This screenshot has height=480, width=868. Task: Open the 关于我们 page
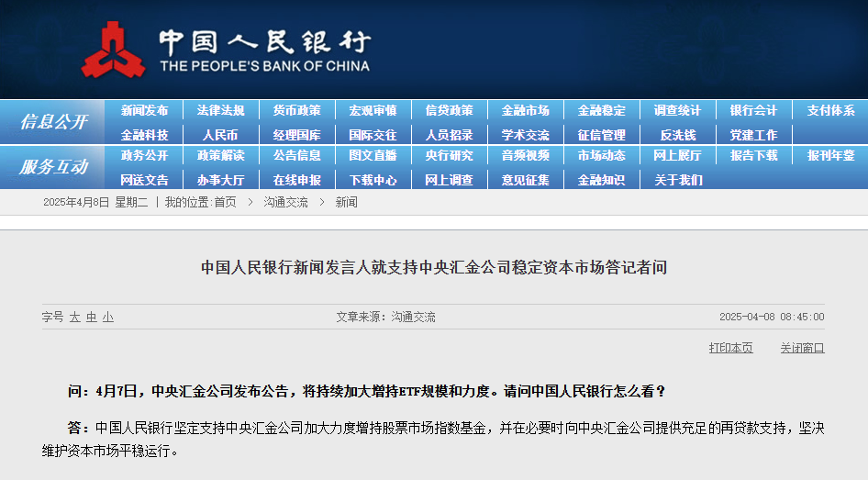coord(677,180)
